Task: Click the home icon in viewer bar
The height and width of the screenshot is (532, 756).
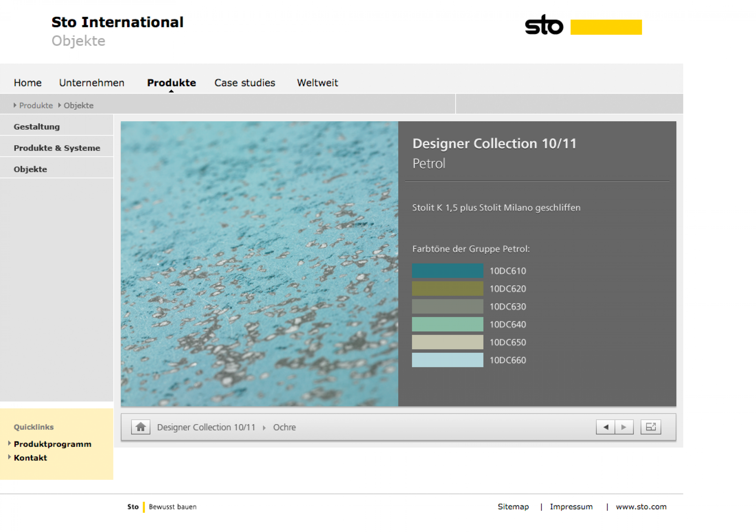Action: pyautogui.click(x=141, y=427)
